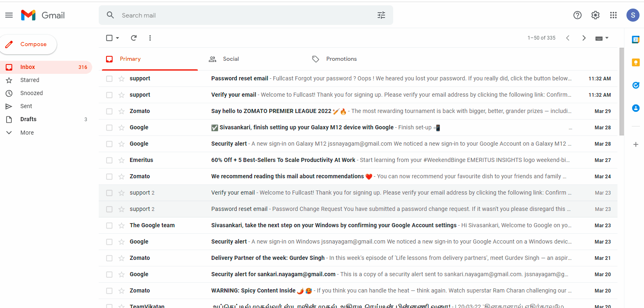Click the mail list vertical scrollbar

(x=622, y=92)
